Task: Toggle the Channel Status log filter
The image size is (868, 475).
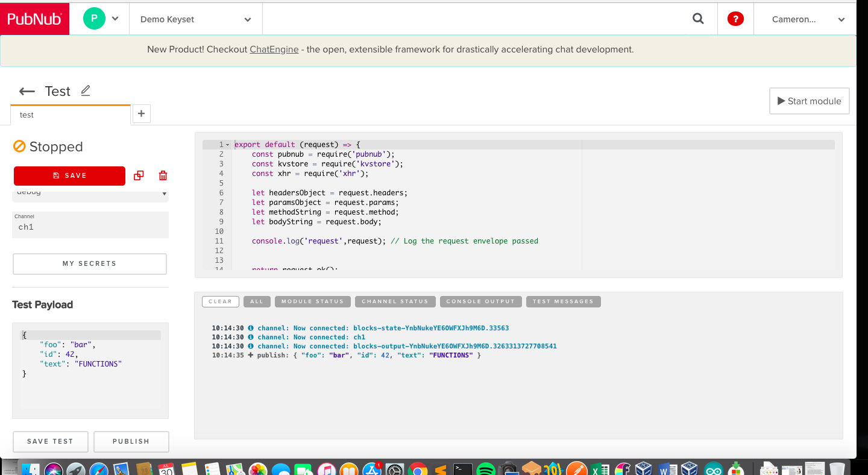Action: pos(395,301)
